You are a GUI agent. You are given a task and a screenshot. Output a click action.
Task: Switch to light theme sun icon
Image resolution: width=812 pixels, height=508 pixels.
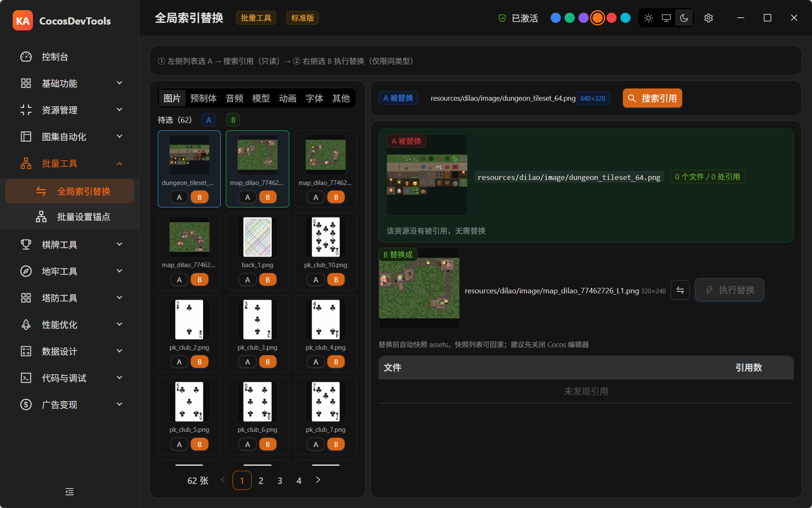pos(648,18)
